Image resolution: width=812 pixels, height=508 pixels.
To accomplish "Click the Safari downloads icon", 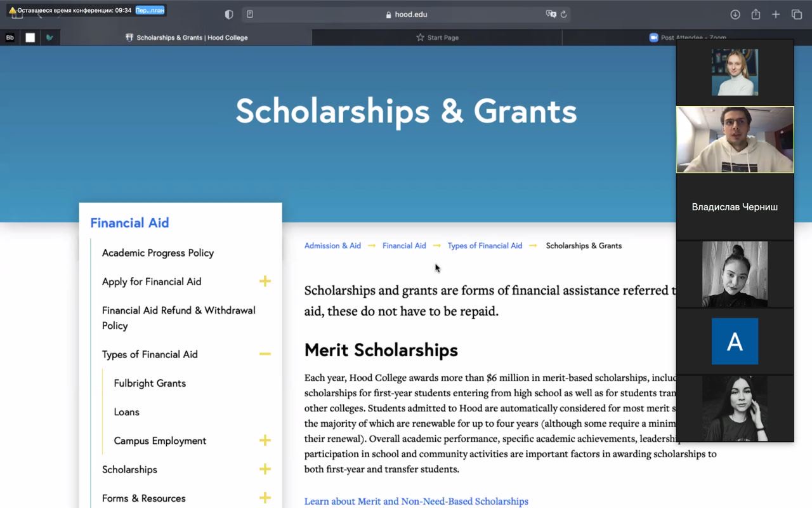I will coord(735,15).
